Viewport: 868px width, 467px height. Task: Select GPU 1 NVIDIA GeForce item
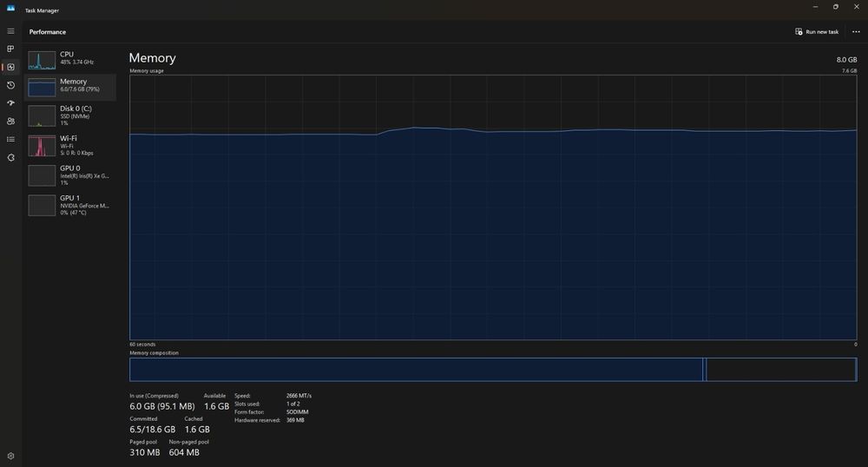(x=69, y=205)
